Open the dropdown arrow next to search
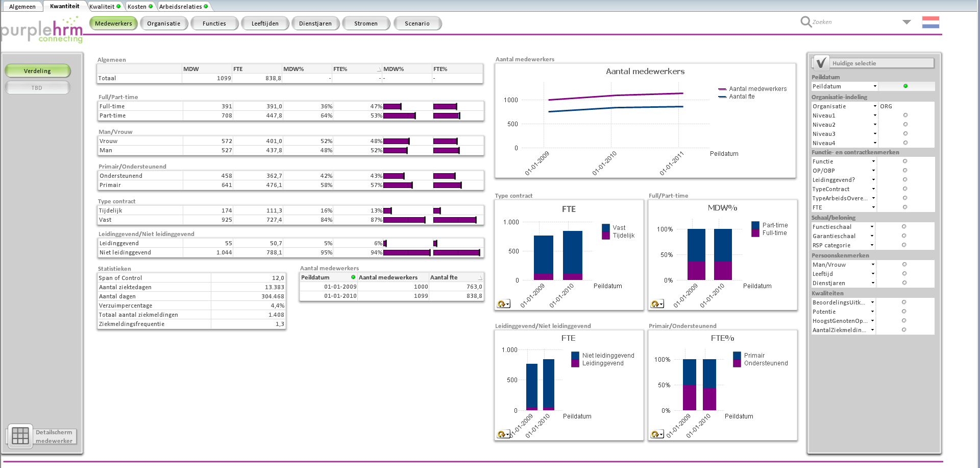 click(x=906, y=22)
